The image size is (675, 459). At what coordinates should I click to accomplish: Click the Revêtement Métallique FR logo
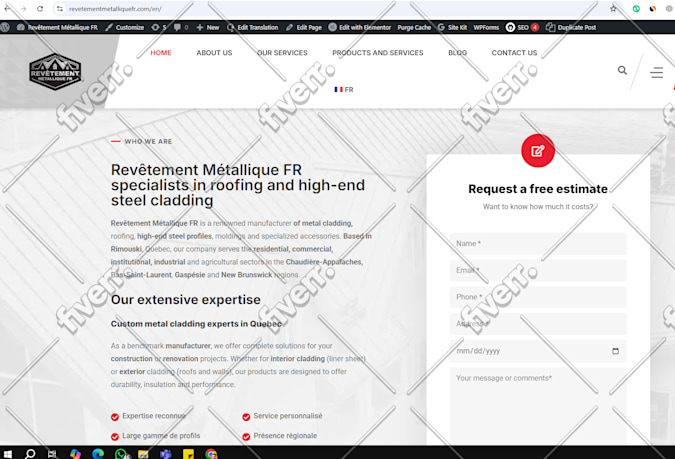55,71
